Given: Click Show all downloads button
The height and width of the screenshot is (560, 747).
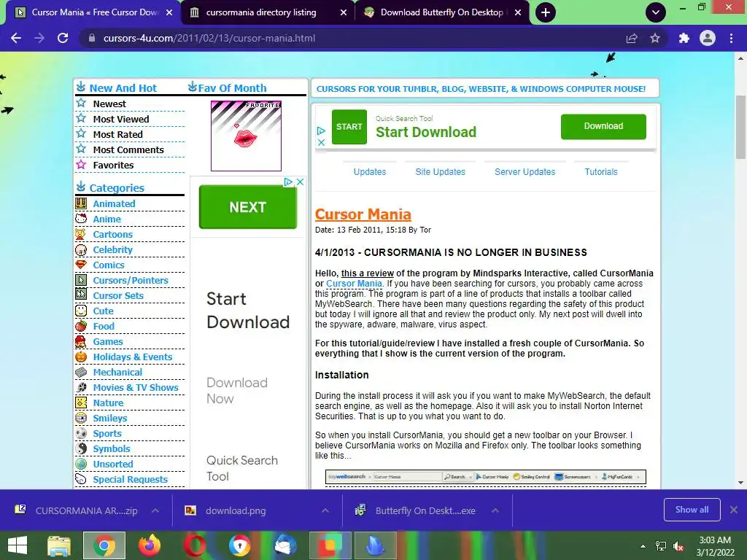Looking at the screenshot, I should 692,510.
